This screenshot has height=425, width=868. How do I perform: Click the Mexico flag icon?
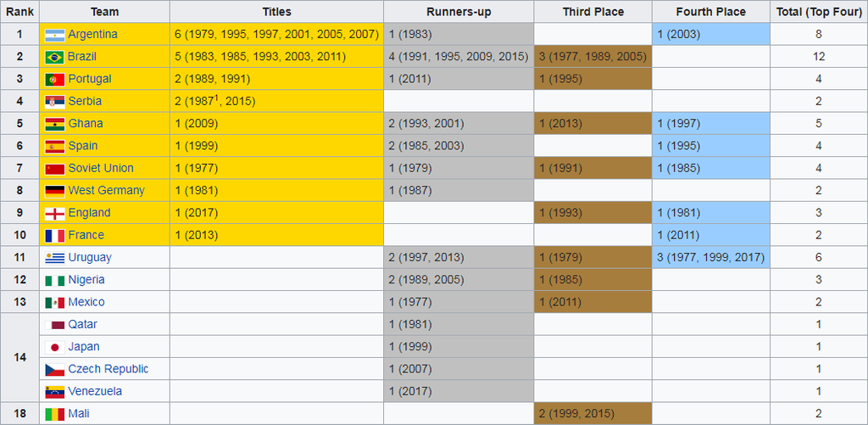(55, 303)
